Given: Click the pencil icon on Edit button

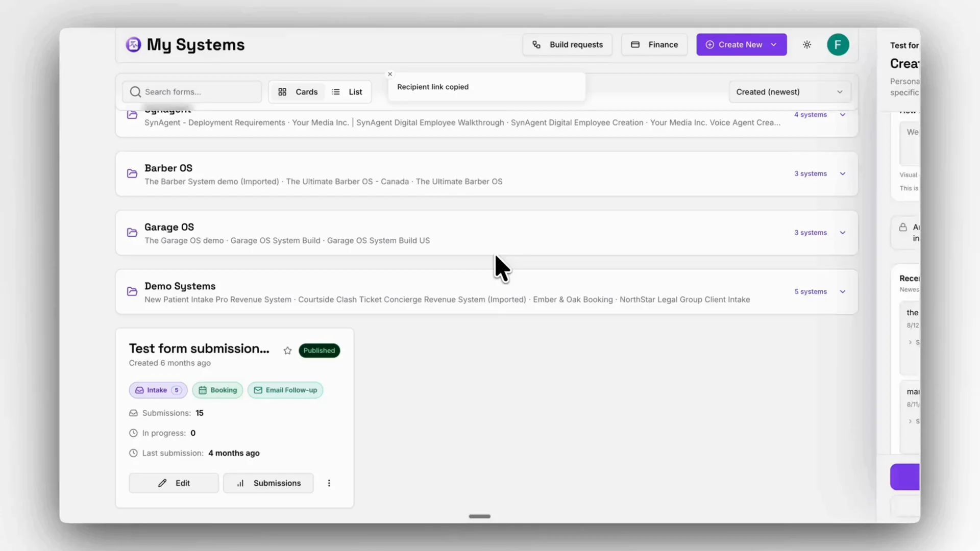Looking at the screenshot, I should 162,483.
